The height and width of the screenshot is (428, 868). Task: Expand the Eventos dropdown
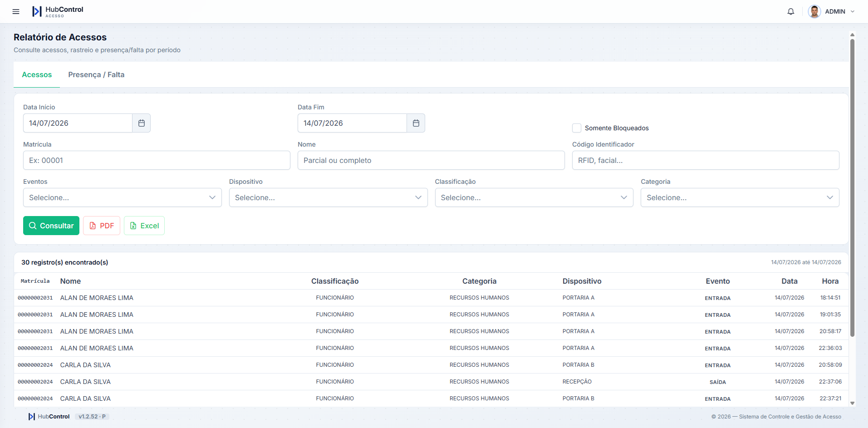123,197
